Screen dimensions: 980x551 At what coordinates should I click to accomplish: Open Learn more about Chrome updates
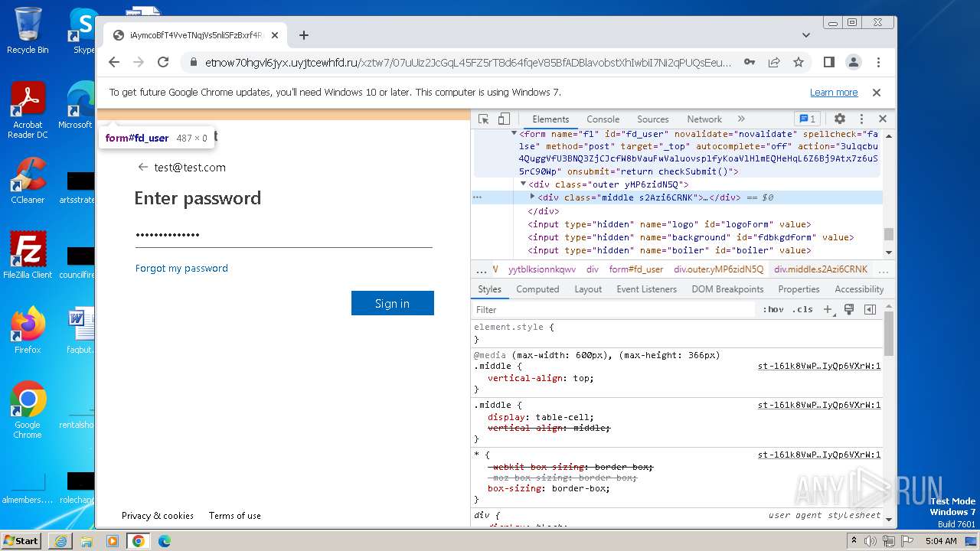tap(834, 93)
